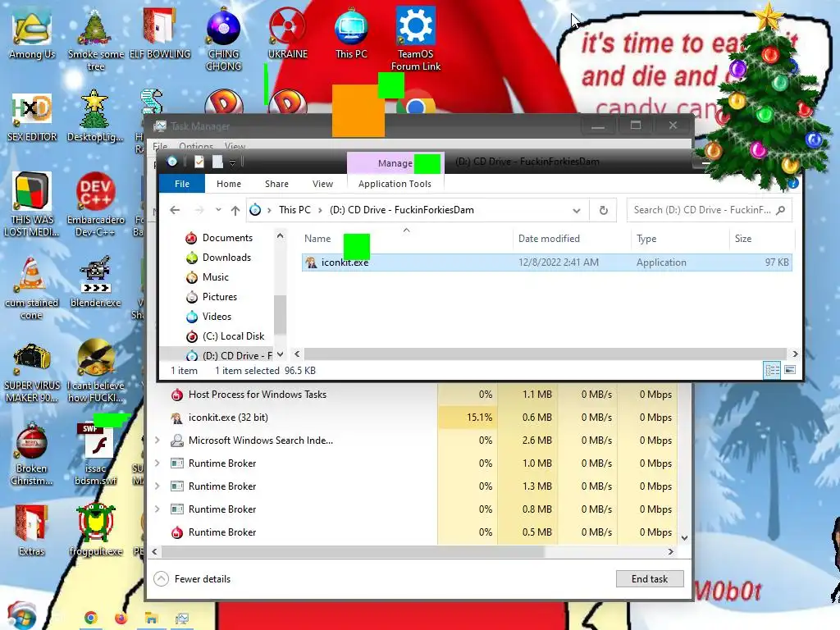Launch blender.exe desktop icon
The width and height of the screenshot is (840, 630).
point(95,283)
